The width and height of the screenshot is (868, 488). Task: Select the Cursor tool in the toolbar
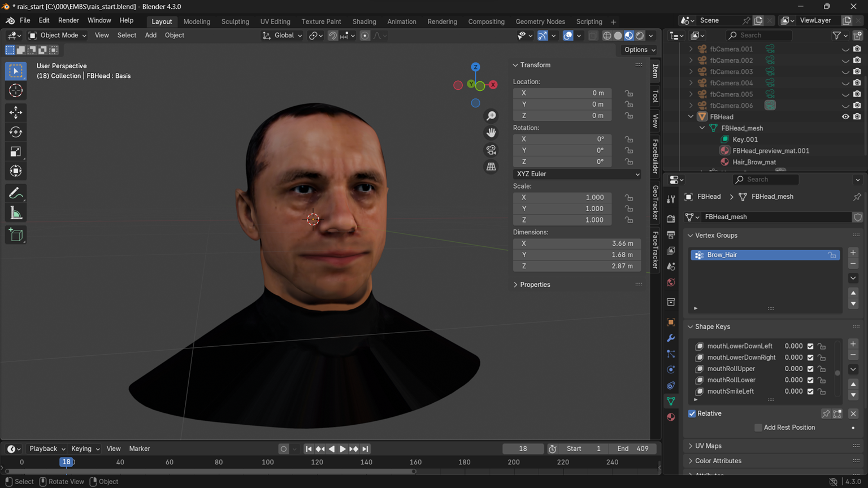16,90
